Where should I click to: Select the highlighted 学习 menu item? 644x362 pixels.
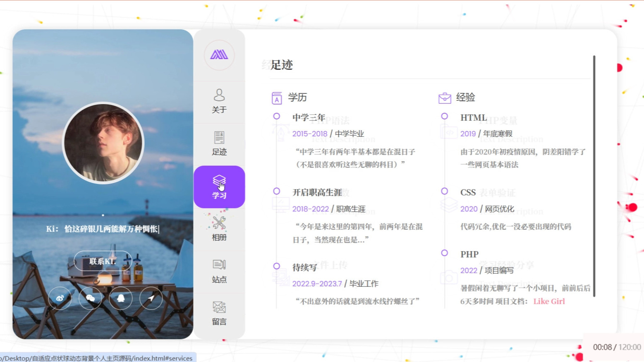pos(219,187)
